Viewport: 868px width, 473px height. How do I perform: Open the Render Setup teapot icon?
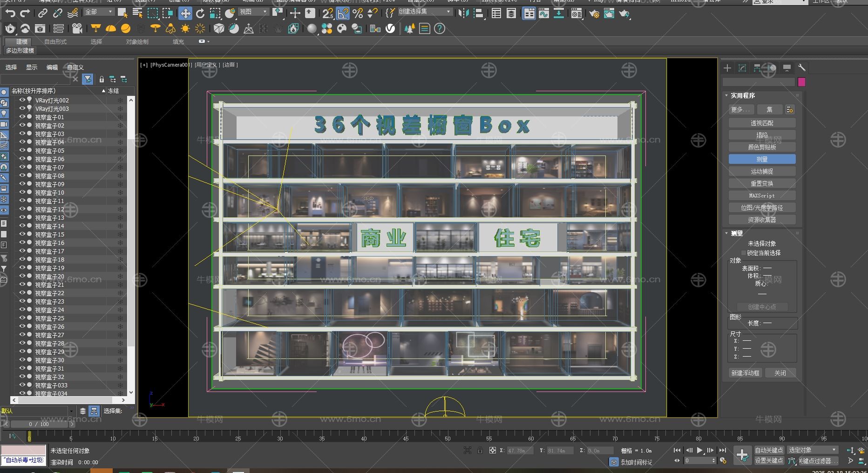(594, 14)
